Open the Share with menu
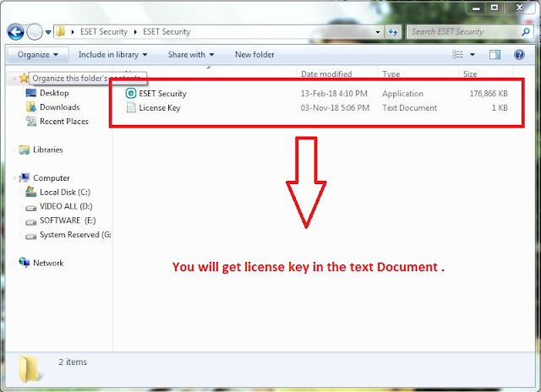The height and width of the screenshot is (392, 541). click(x=191, y=54)
